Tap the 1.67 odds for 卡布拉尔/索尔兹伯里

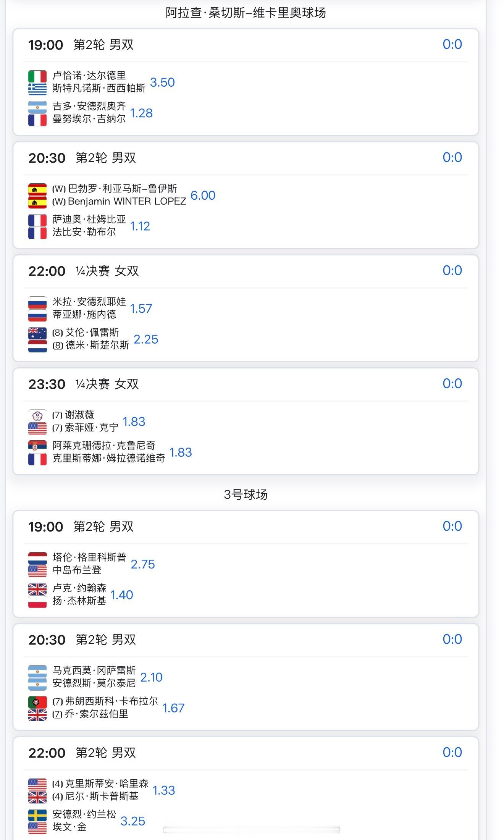pos(173,708)
